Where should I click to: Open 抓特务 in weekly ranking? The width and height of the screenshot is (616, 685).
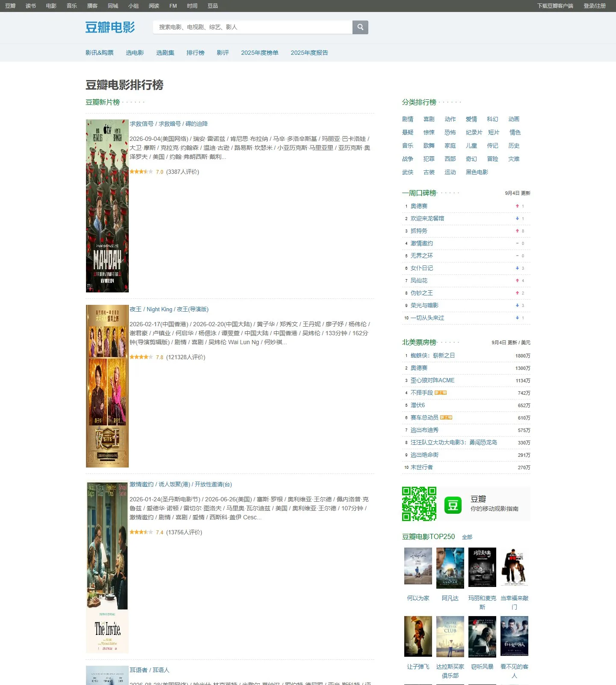pos(419,231)
